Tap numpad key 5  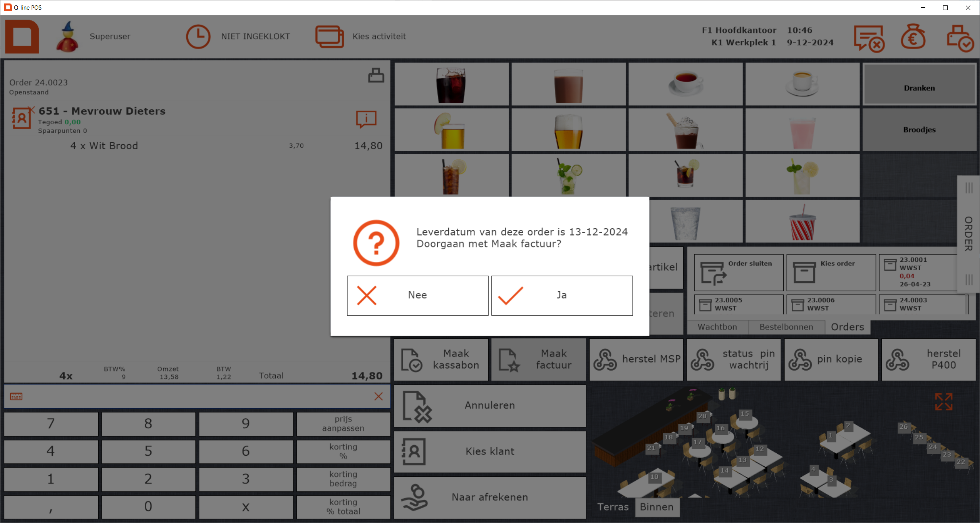click(x=148, y=451)
